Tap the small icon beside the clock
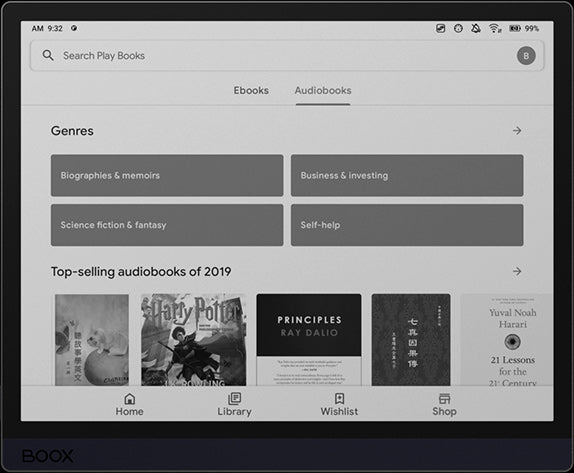Viewport: 574px width, 473px height. tap(74, 28)
